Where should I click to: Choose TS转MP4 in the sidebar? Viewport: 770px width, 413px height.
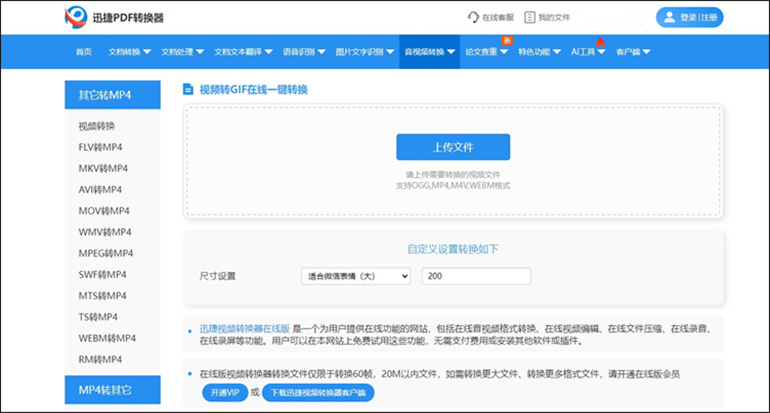coord(98,317)
